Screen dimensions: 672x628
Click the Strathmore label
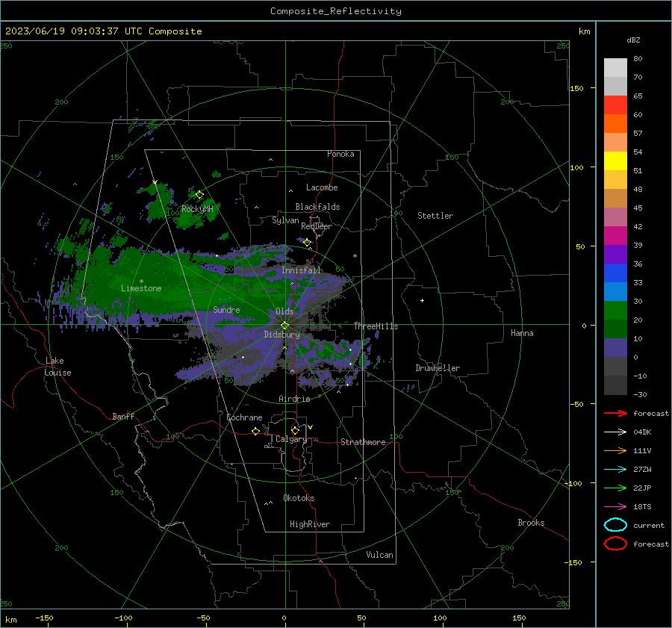(363, 442)
